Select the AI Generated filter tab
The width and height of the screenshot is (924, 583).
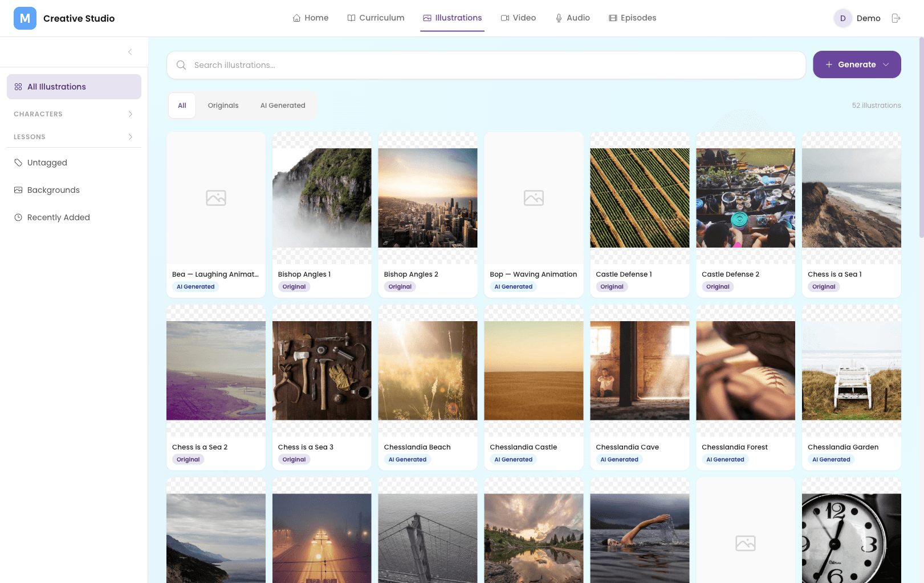(283, 105)
